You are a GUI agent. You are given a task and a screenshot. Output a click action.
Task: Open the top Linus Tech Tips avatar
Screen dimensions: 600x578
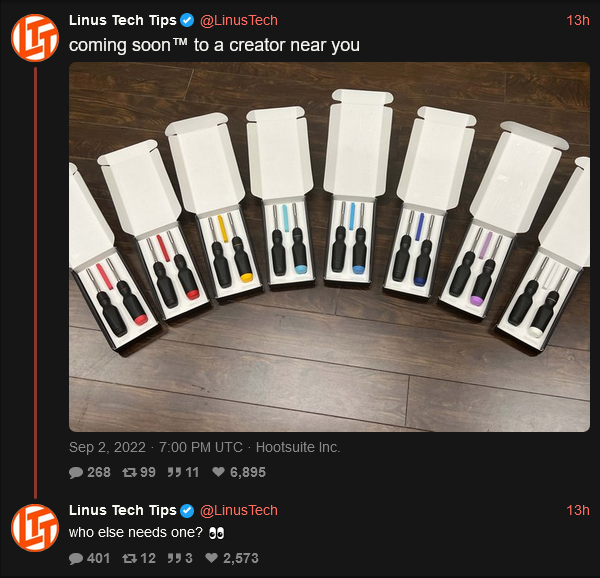[35, 38]
